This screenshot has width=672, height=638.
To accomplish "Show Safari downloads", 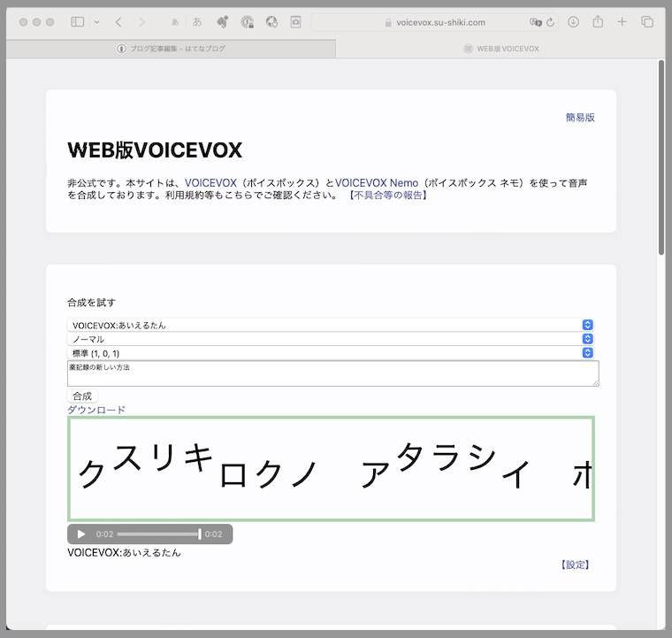I will point(574,22).
